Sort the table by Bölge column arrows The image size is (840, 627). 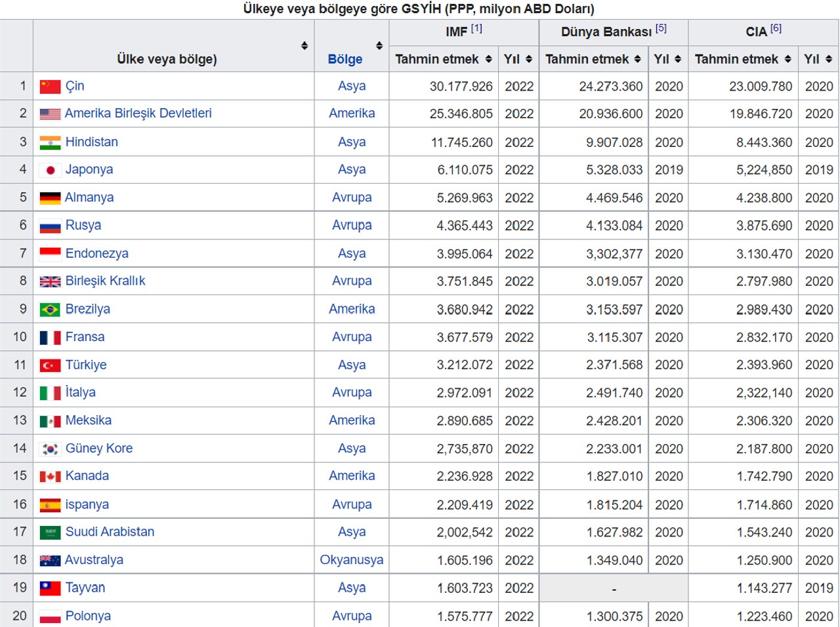[x=379, y=45]
